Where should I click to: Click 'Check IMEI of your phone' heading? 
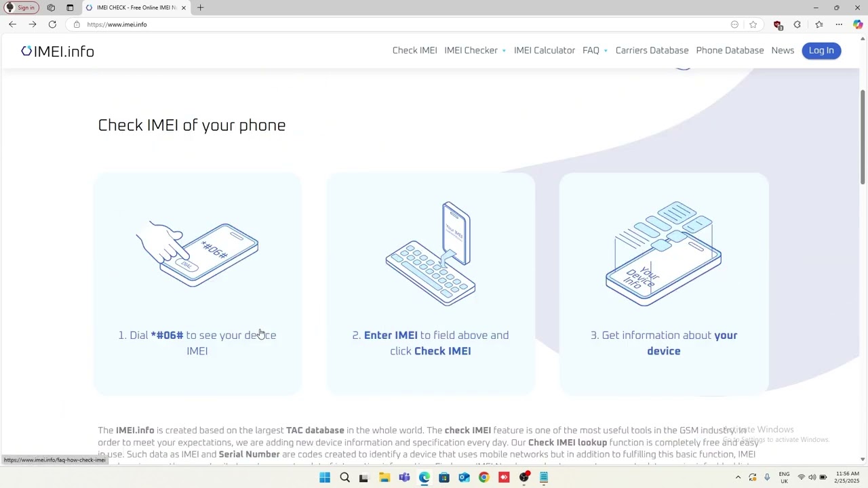(192, 125)
